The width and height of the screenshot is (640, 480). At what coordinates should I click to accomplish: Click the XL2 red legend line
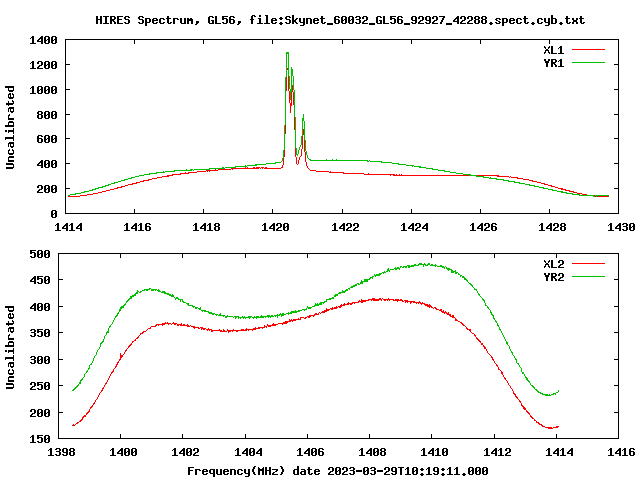tap(588, 264)
